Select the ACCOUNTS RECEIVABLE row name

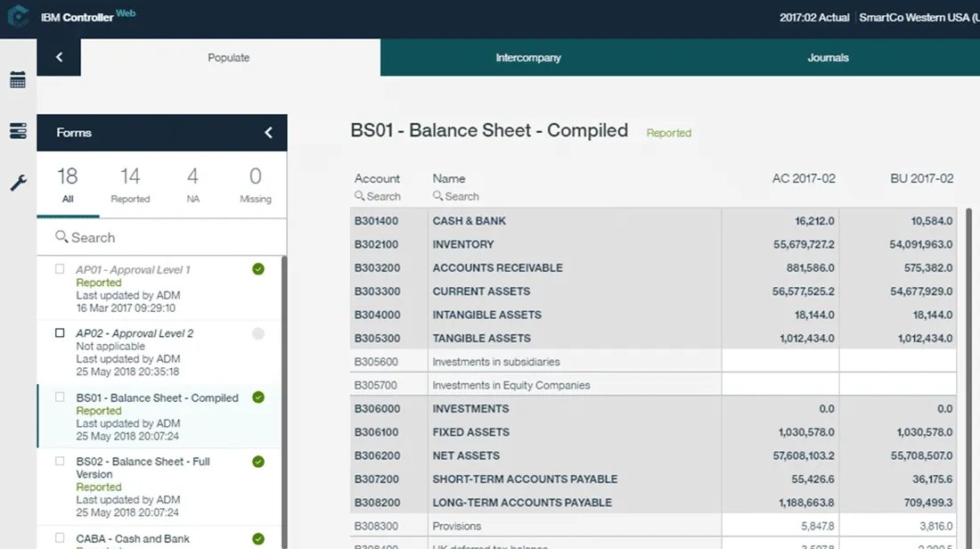click(497, 267)
